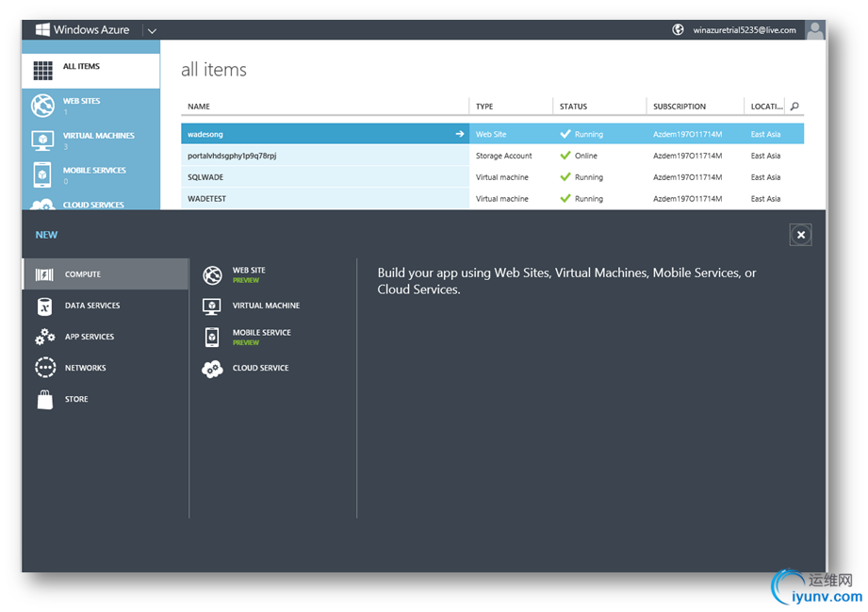The image size is (868, 612).
Task: Sort the list by TYPE column header
Action: (484, 107)
